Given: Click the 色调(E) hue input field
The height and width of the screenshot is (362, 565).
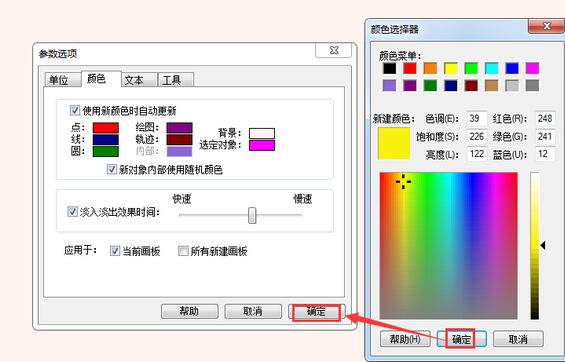Looking at the screenshot, I should pyautogui.click(x=477, y=119).
